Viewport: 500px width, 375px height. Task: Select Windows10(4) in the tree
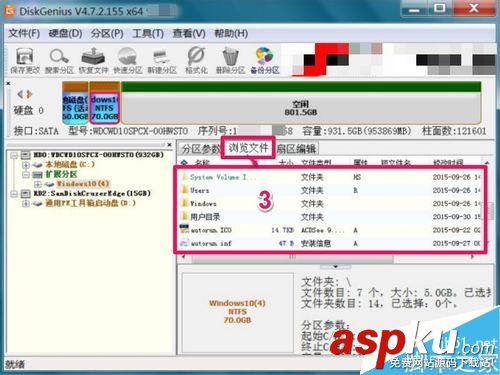pos(83,184)
